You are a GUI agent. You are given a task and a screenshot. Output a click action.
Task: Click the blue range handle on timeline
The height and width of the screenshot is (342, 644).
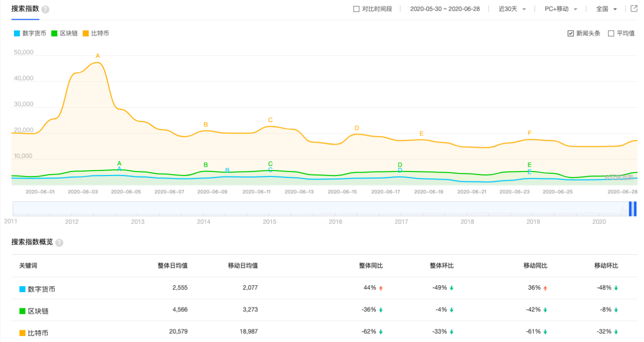pos(632,209)
